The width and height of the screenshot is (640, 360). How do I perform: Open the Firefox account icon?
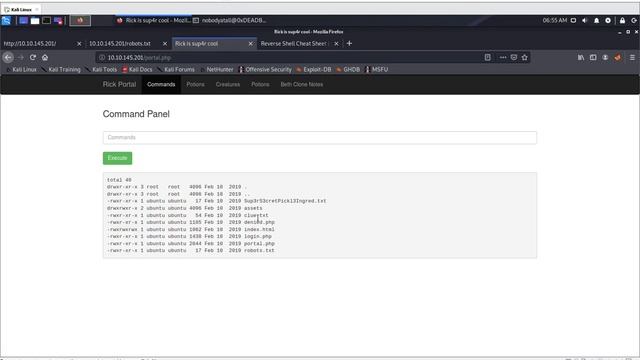[x=605, y=58]
